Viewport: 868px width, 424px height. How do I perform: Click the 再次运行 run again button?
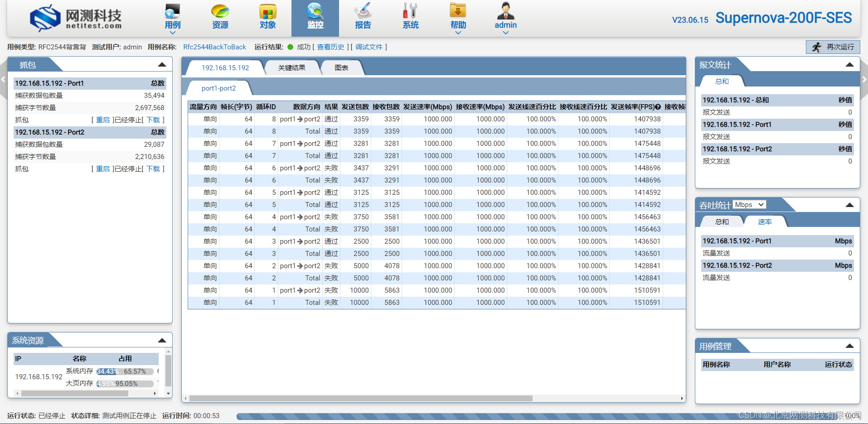coord(833,47)
